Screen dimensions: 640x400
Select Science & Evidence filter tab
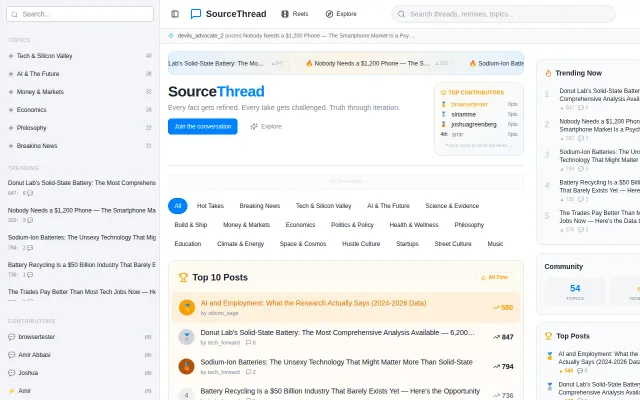pos(452,206)
